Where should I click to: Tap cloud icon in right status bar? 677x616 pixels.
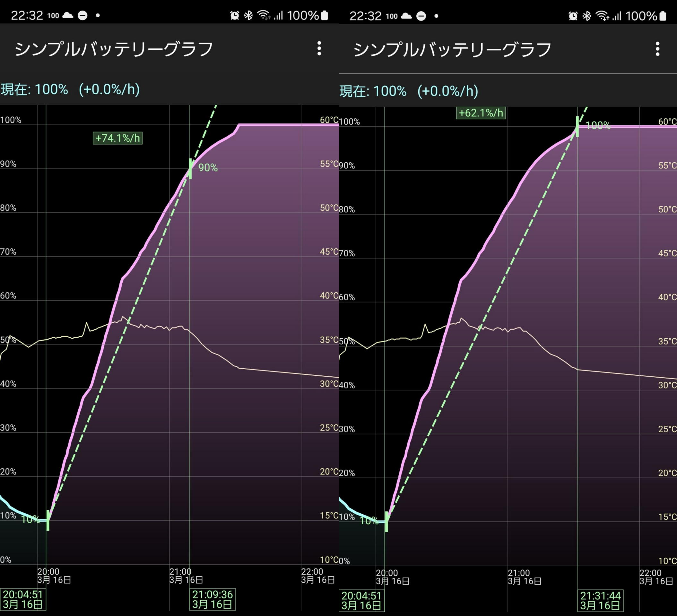pyautogui.click(x=406, y=16)
